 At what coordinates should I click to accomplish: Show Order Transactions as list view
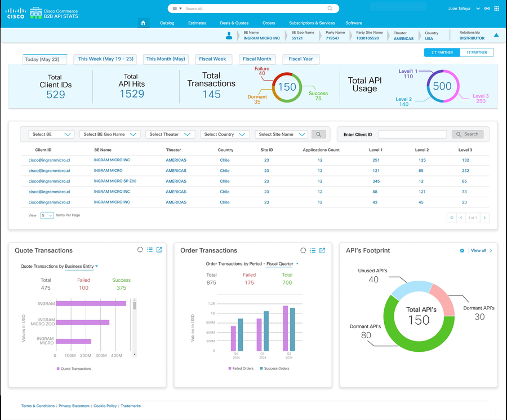tap(313, 250)
